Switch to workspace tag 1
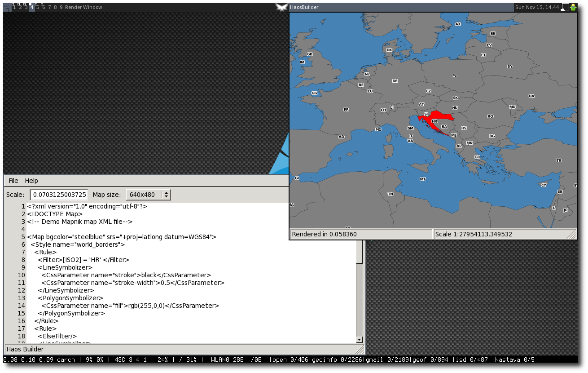 14,7
